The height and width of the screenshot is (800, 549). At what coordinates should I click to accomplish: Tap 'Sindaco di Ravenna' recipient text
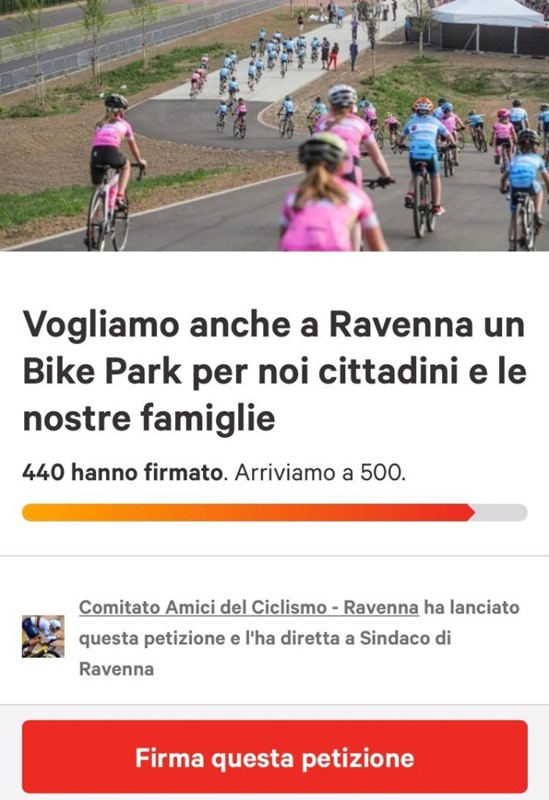tap(265, 653)
